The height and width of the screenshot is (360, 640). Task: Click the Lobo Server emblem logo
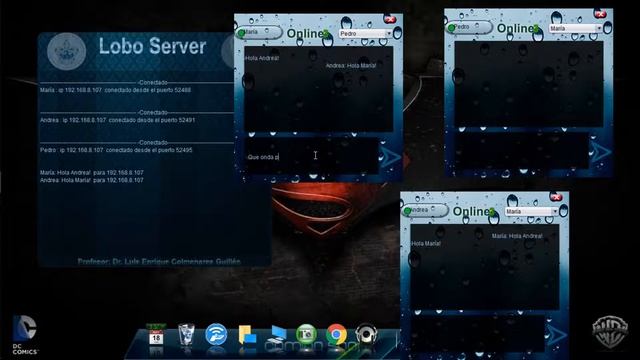67,51
